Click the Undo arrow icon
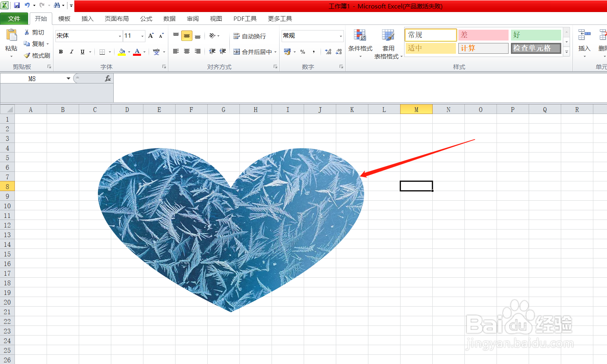Screen dimensions: 607x364 (27, 5)
